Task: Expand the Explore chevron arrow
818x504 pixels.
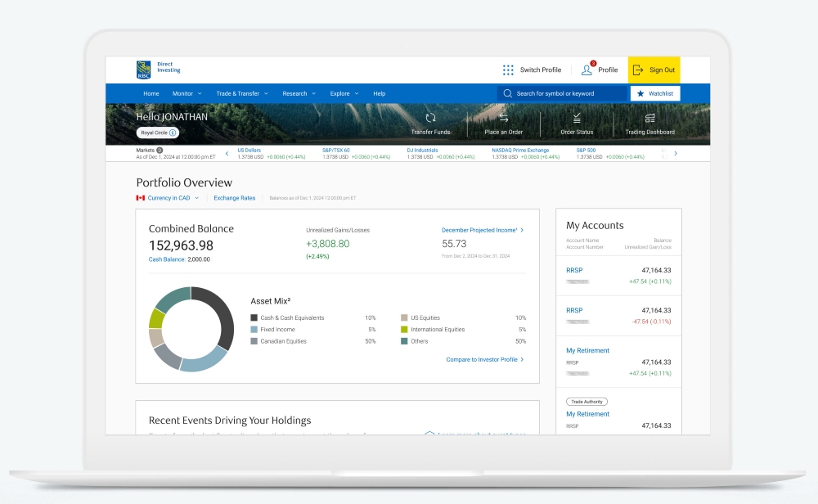Action: (357, 93)
